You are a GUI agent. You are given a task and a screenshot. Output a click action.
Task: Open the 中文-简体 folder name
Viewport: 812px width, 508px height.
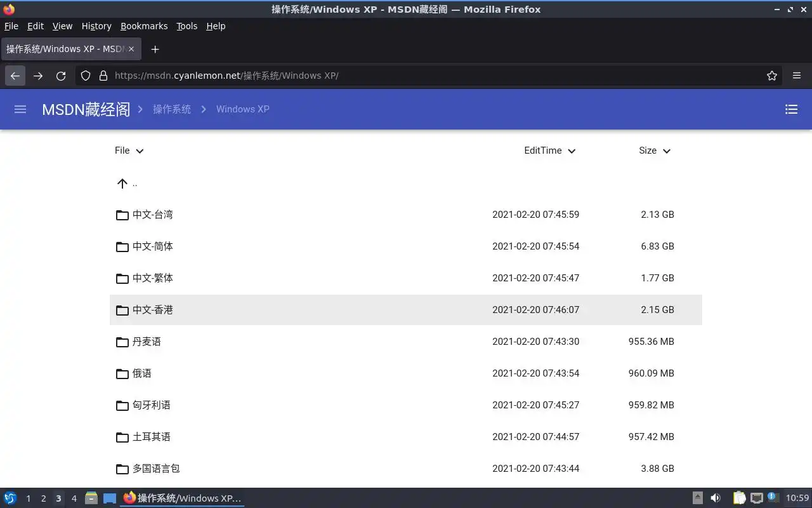tap(152, 246)
